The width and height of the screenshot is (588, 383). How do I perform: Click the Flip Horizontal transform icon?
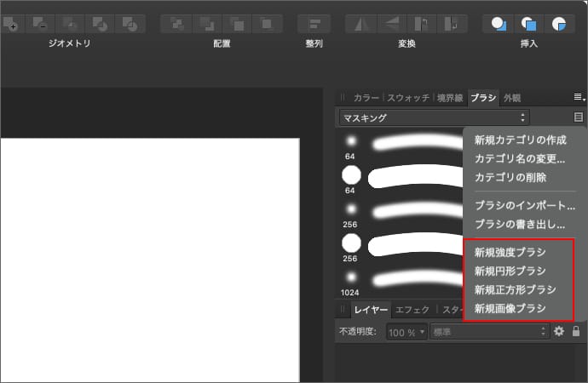tap(360, 23)
